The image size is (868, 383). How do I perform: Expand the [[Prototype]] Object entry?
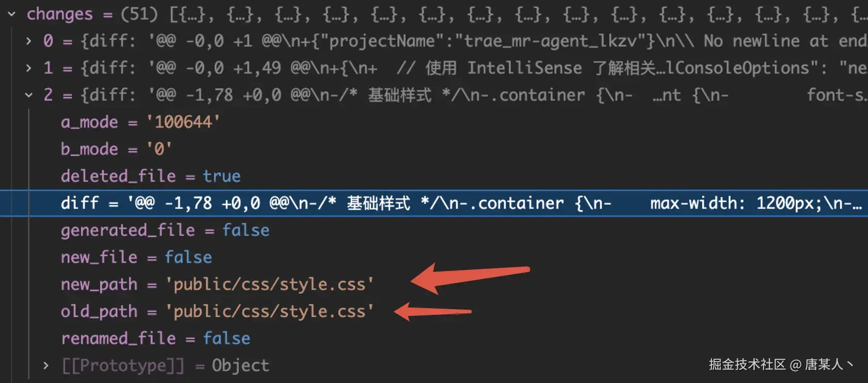(x=46, y=365)
